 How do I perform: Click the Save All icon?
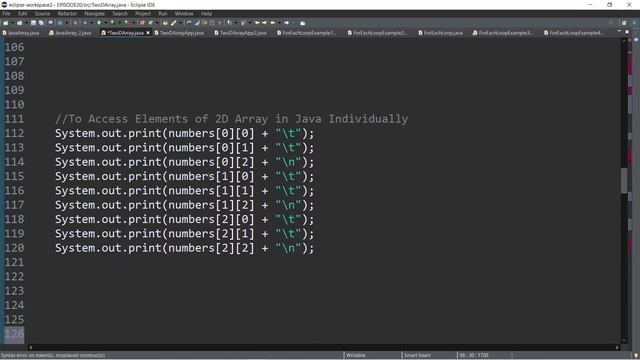41,23
